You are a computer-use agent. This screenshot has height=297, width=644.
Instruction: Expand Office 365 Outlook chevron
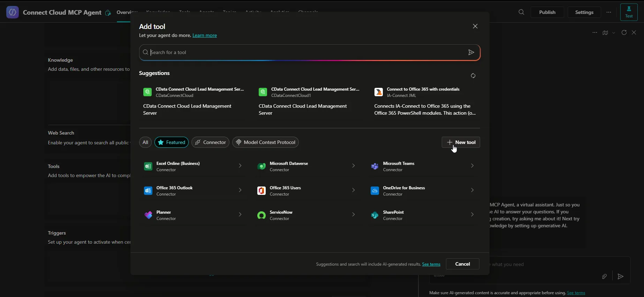(x=240, y=190)
